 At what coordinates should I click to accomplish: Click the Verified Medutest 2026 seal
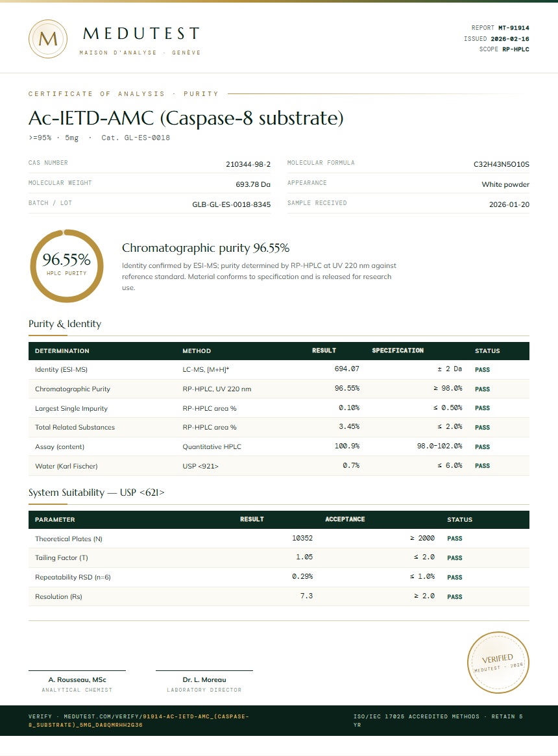498,663
